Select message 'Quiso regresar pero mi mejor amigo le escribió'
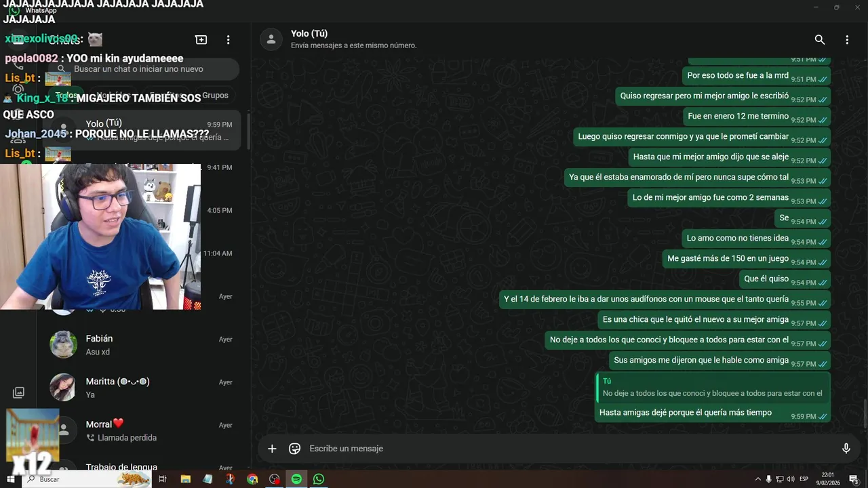 (723, 96)
